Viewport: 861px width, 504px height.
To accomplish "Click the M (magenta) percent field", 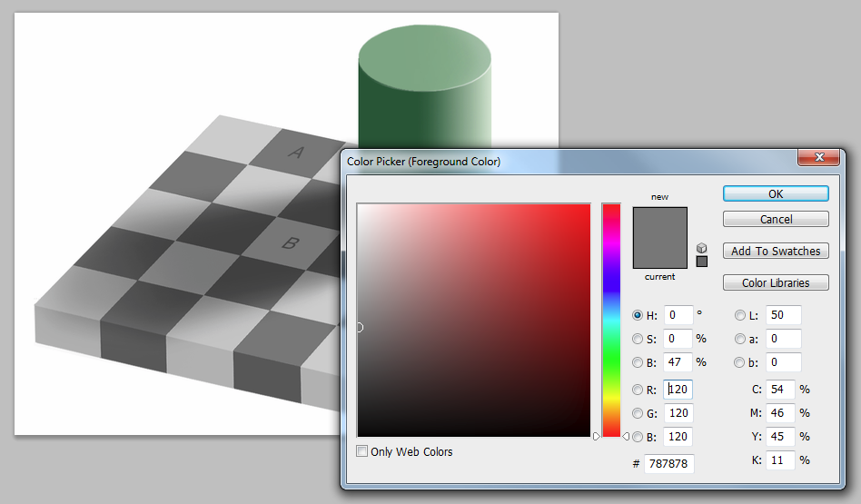I will (x=780, y=413).
